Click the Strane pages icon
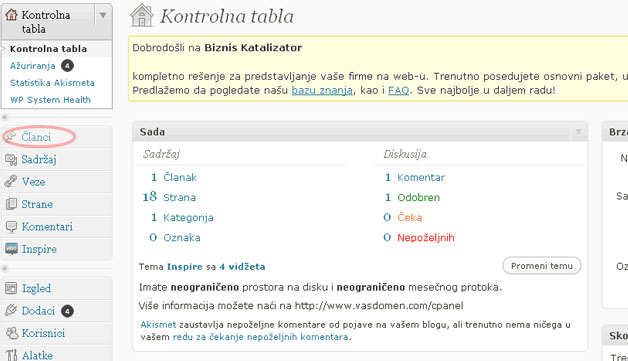 [11, 204]
